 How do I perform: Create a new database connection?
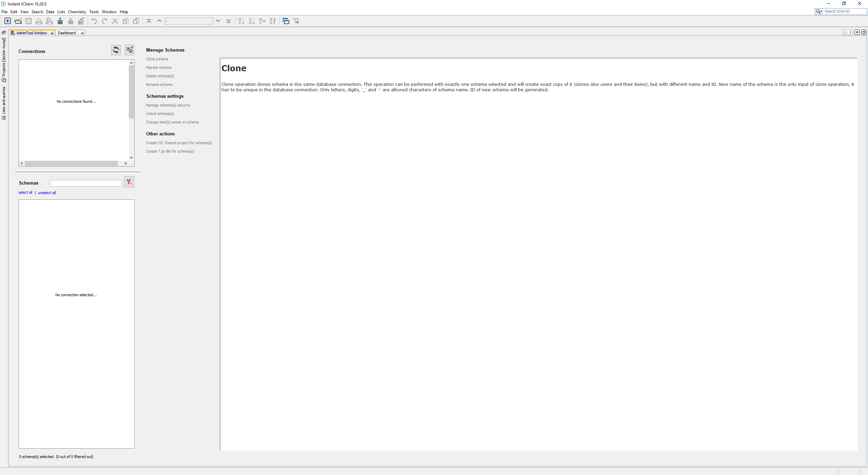pyautogui.click(x=130, y=50)
